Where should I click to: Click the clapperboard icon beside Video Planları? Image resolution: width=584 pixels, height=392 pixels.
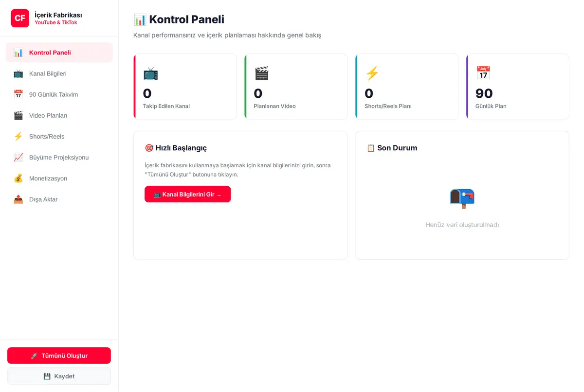(x=18, y=115)
